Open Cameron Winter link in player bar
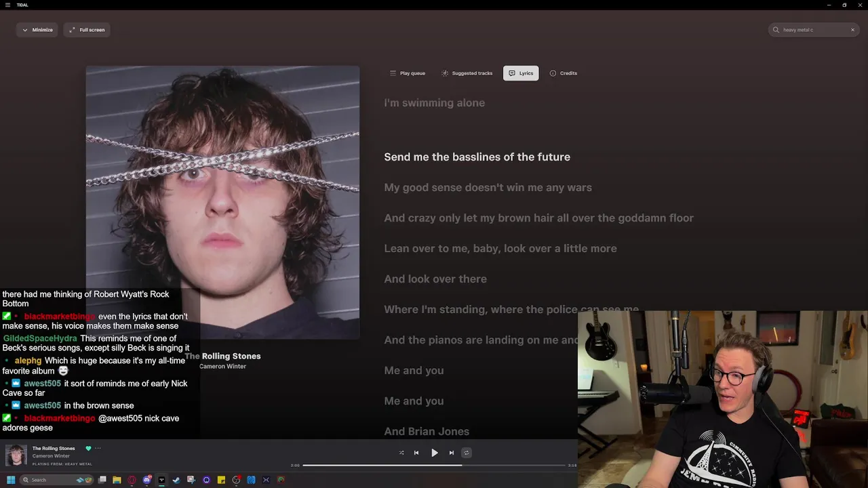Screen dimensions: 868x488 (x=51, y=456)
